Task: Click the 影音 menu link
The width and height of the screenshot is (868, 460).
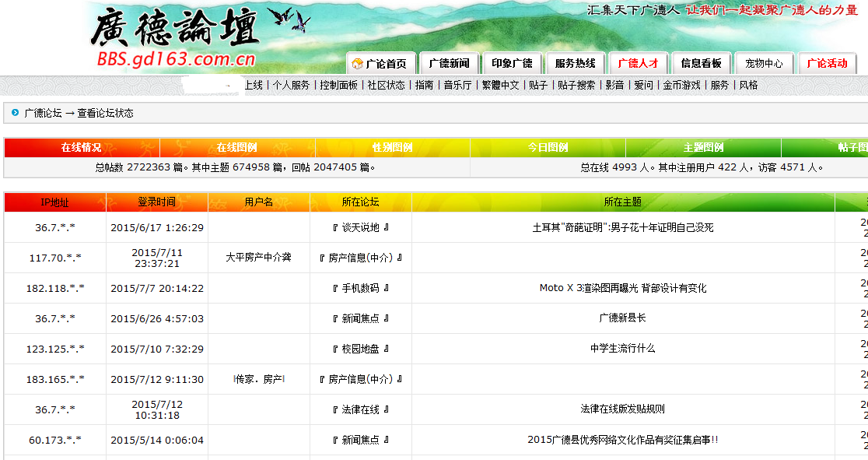Action: coord(614,85)
